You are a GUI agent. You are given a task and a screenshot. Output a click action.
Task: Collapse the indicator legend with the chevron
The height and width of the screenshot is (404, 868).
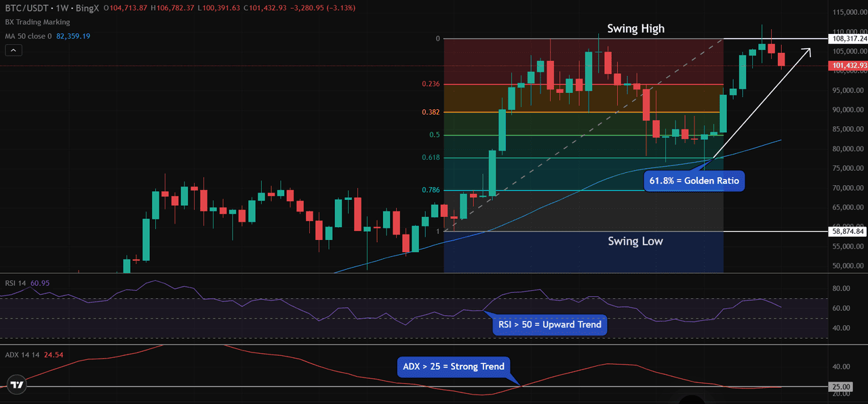[x=14, y=50]
